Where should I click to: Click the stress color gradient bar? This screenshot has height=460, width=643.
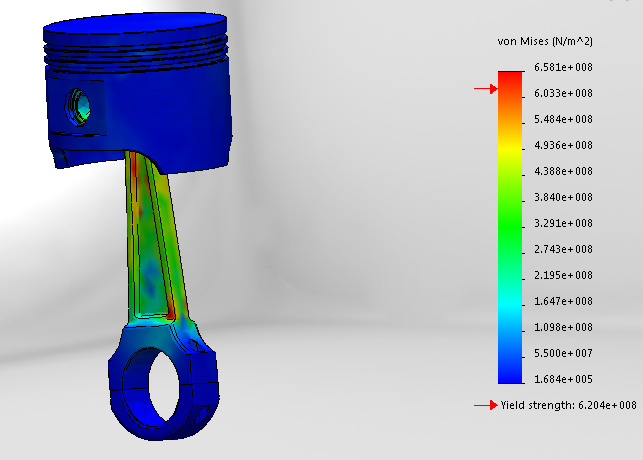510,228
